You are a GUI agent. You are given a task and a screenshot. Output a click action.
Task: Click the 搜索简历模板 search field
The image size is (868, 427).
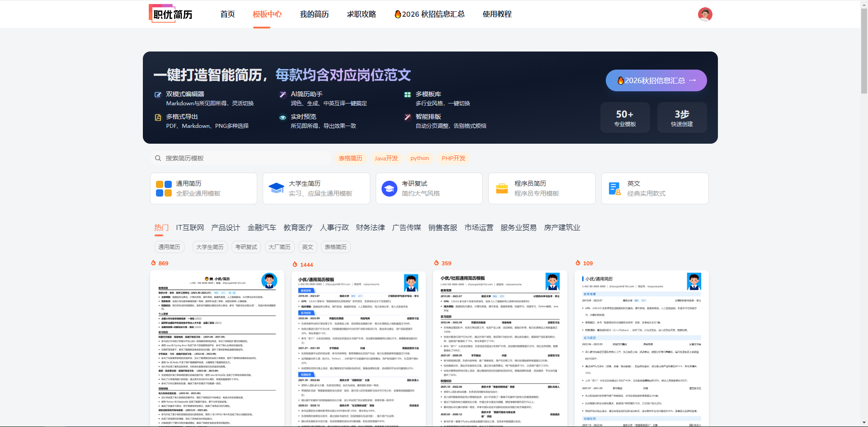click(x=244, y=158)
